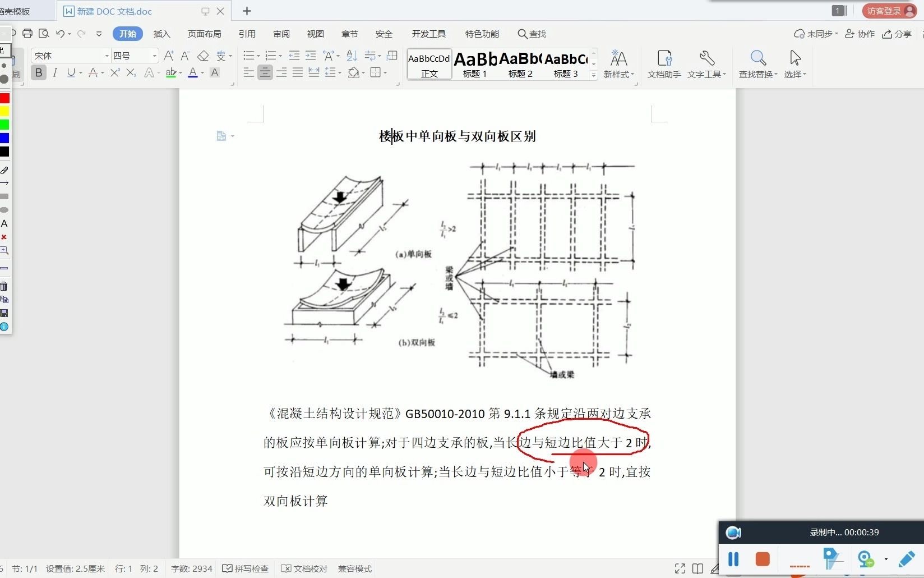
Task: Expand the font name dropdown 宋体
Action: click(107, 56)
